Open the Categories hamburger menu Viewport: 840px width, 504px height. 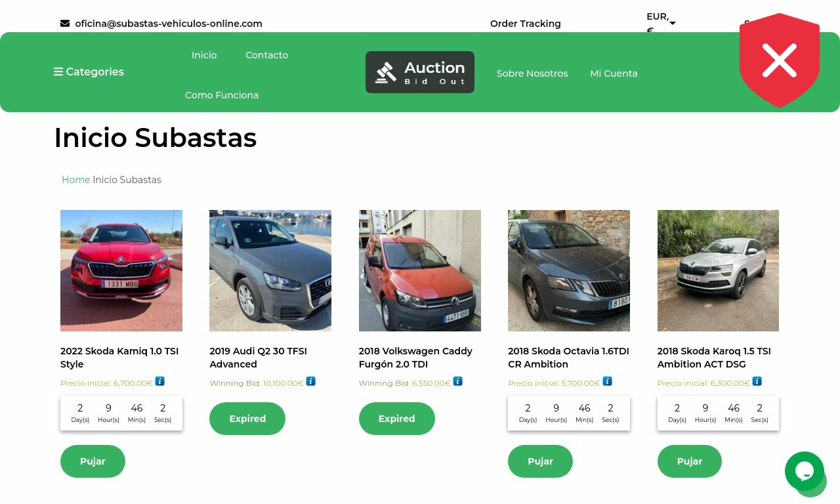point(89,72)
